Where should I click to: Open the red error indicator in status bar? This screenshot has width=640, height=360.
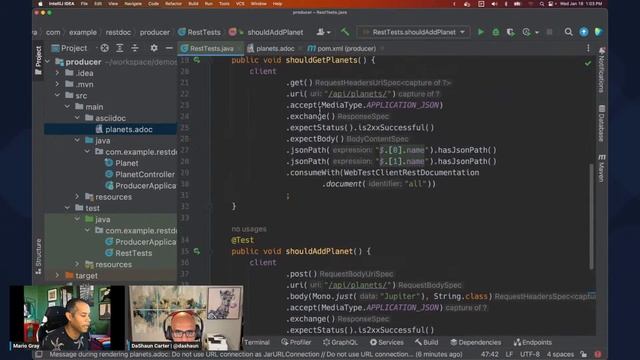click(x=598, y=354)
